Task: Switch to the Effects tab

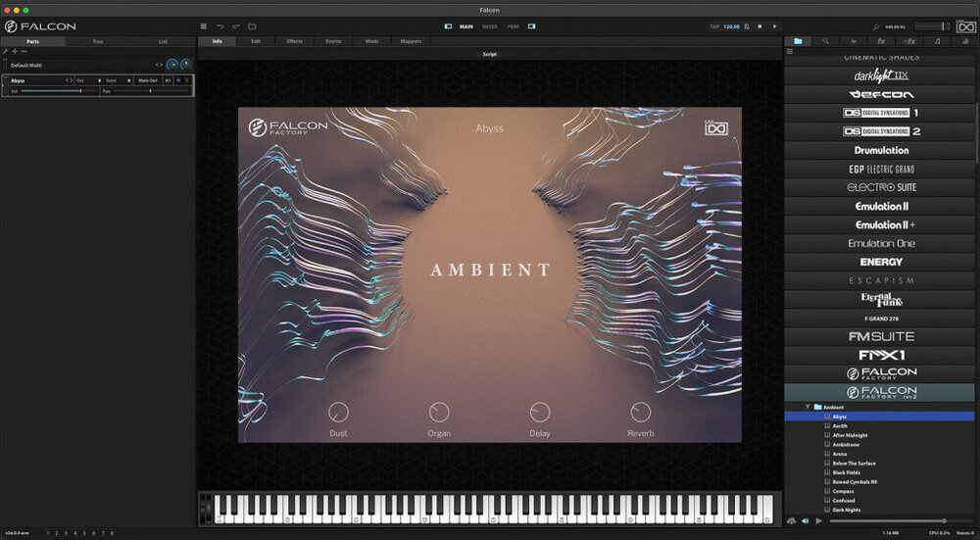Action: [x=294, y=41]
